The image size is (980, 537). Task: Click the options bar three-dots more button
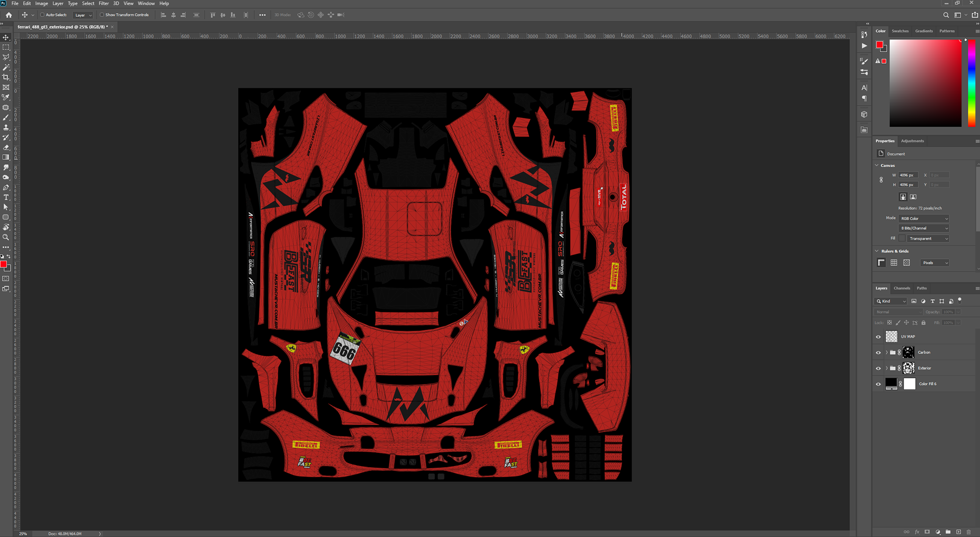[x=262, y=15]
